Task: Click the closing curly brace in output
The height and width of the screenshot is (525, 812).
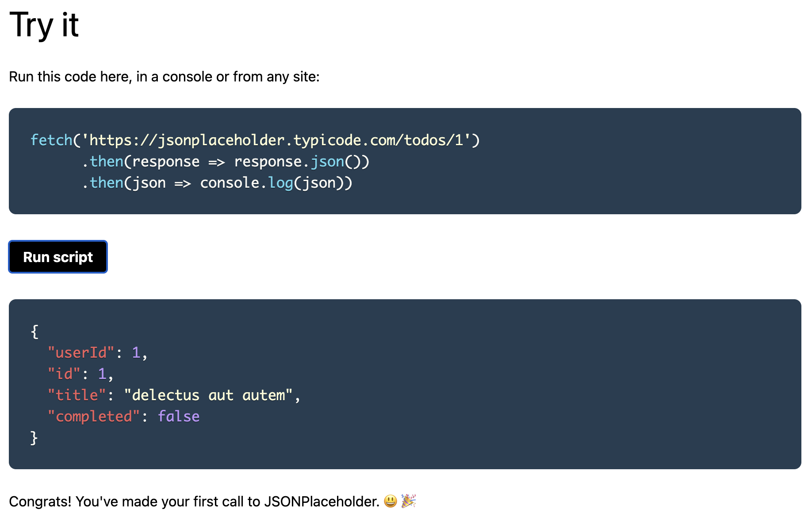Action: pos(34,438)
